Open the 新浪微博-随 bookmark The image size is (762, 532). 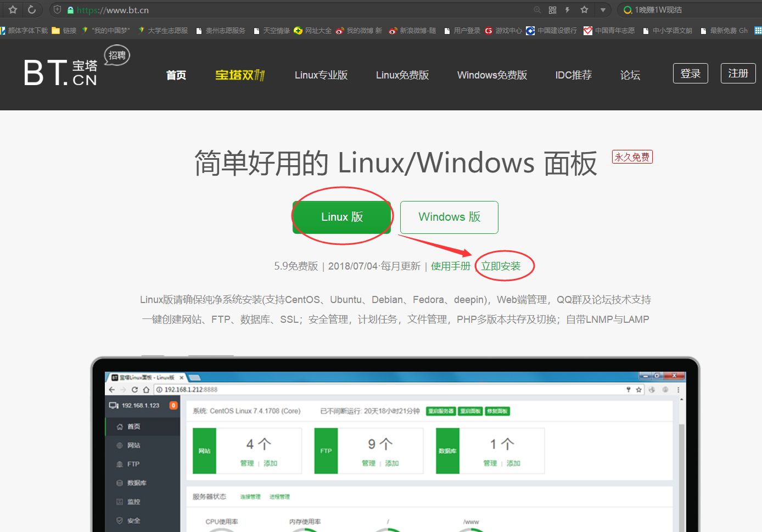point(412,31)
